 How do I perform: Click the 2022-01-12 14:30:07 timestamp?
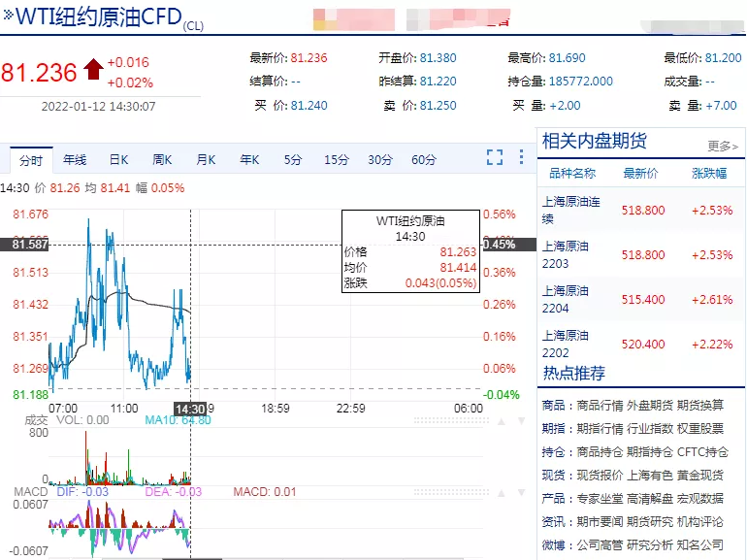pos(99,107)
